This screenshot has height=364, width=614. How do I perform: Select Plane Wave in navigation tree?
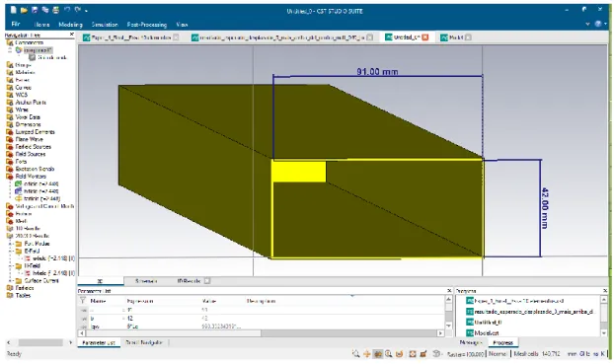click(x=29, y=139)
